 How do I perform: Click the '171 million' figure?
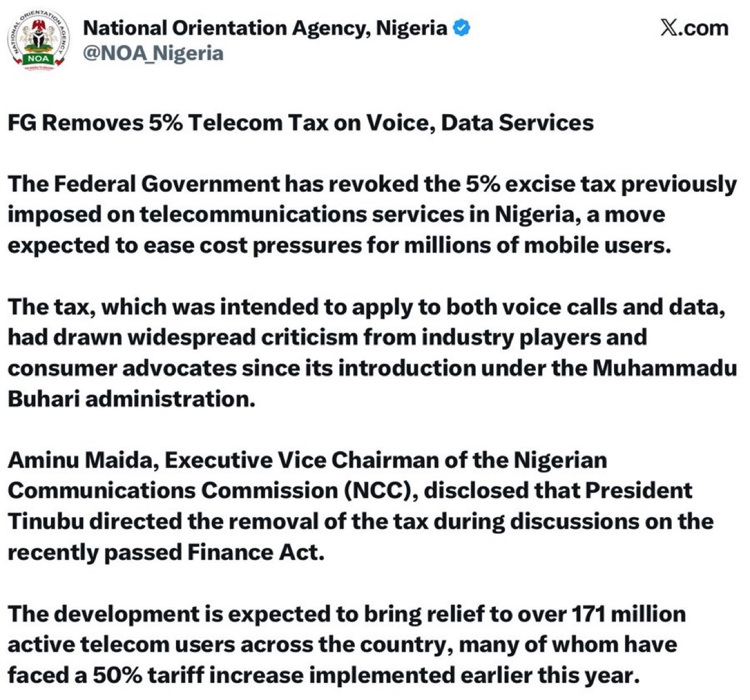pos(629,614)
